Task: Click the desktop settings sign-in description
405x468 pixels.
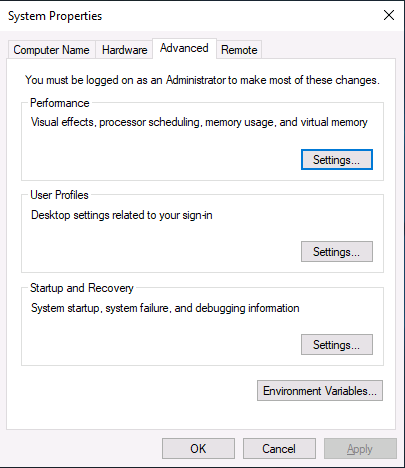Action: (122, 215)
